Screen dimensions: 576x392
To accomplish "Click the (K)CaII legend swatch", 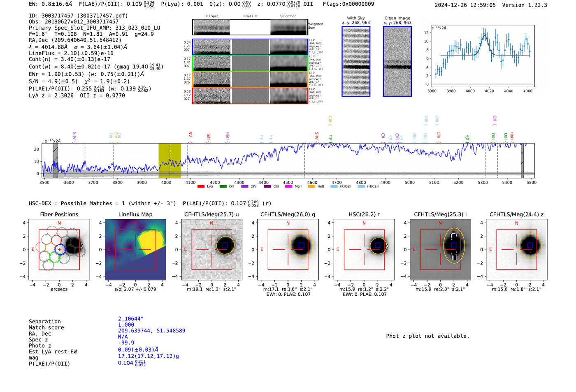I will tap(334, 186).
